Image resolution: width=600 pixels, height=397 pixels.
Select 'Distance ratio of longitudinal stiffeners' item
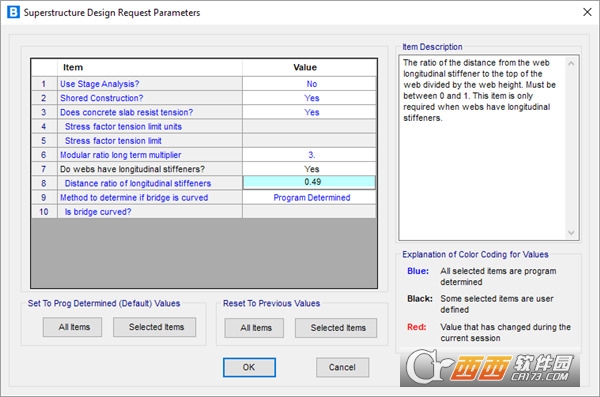tap(150, 183)
